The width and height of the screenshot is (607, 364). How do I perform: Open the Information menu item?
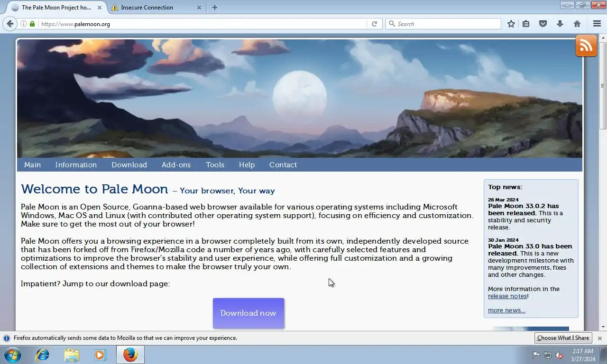[76, 165]
